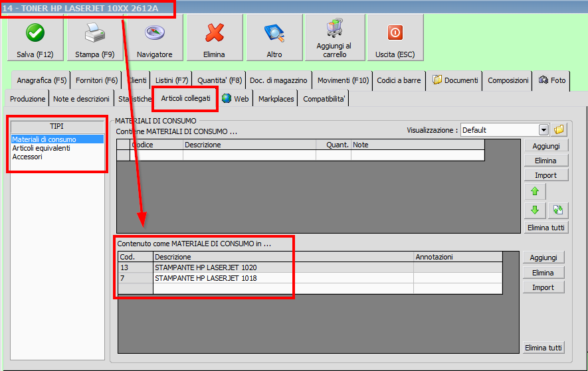Open the Composizioni tab
This screenshot has width=588, height=371.
(x=508, y=80)
